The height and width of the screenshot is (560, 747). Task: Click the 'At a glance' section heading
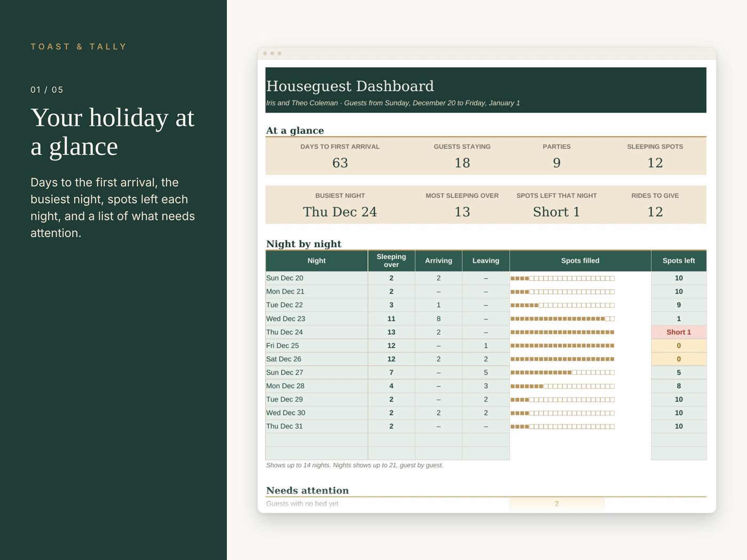pyautogui.click(x=295, y=131)
